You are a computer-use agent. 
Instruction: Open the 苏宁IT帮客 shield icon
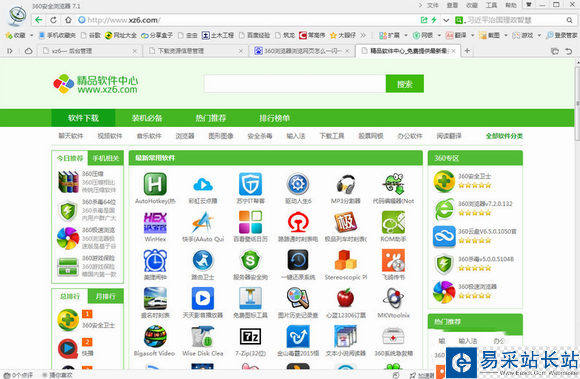(x=250, y=184)
